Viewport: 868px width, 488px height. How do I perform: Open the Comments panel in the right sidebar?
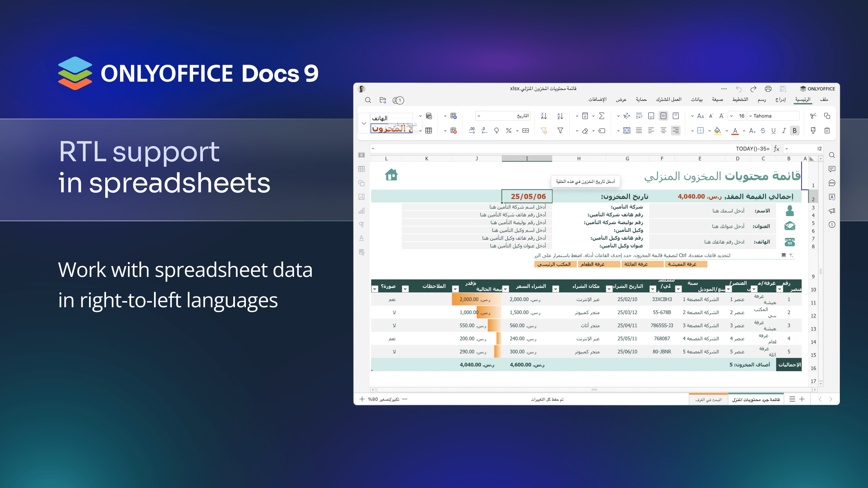coord(832,169)
